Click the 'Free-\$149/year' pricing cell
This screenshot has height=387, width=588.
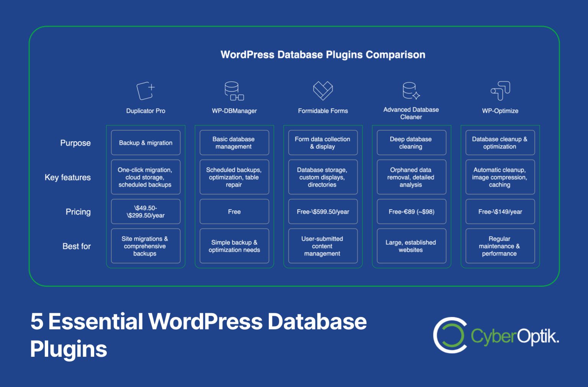coord(500,211)
